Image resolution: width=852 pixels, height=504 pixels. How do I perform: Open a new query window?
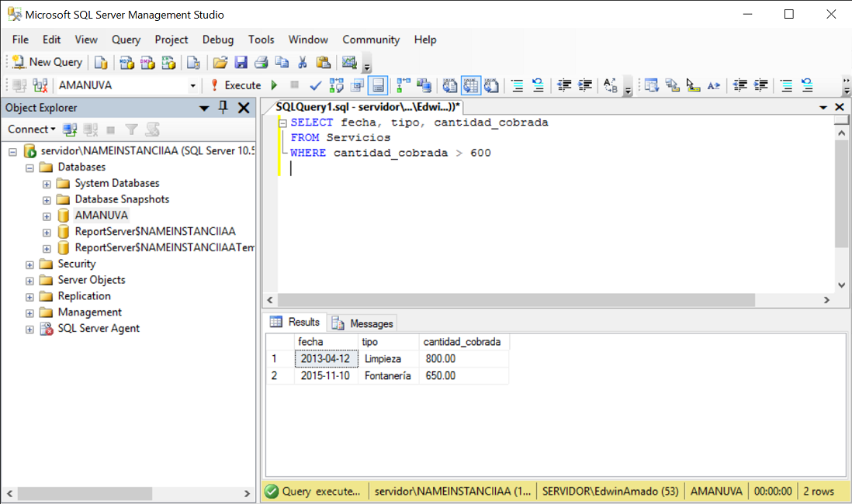(47, 61)
